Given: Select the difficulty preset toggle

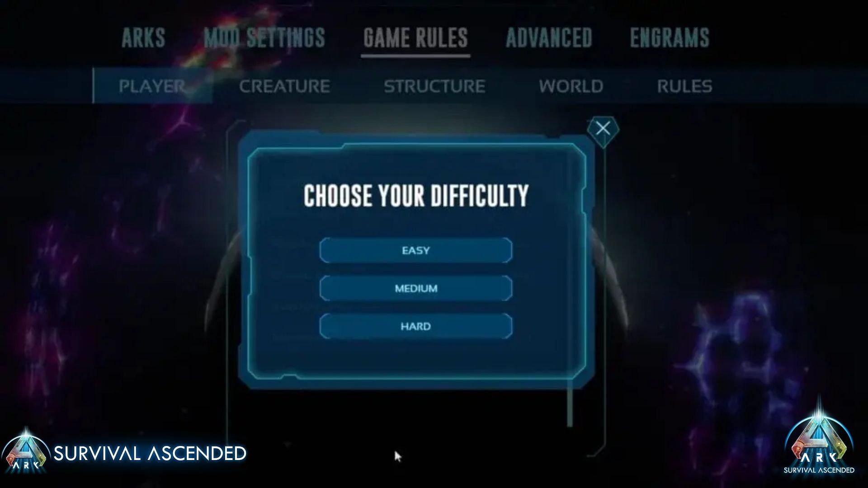Looking at the screenshot, I should click(x=416, y=288).
